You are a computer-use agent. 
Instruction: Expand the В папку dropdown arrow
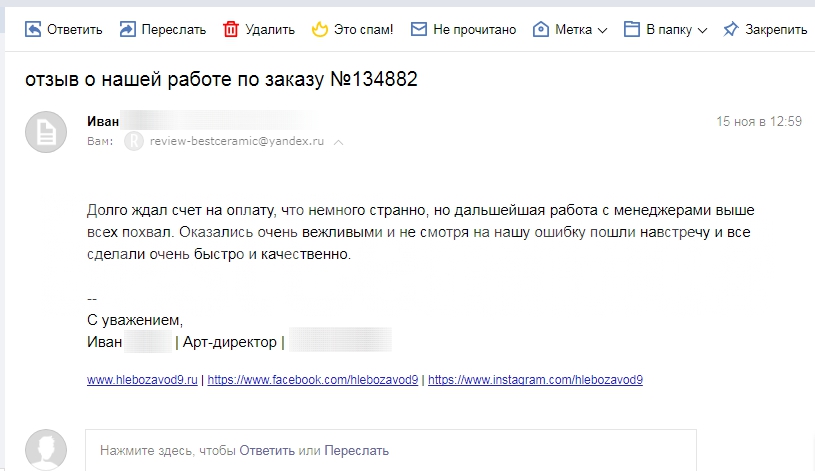[702, 30]
